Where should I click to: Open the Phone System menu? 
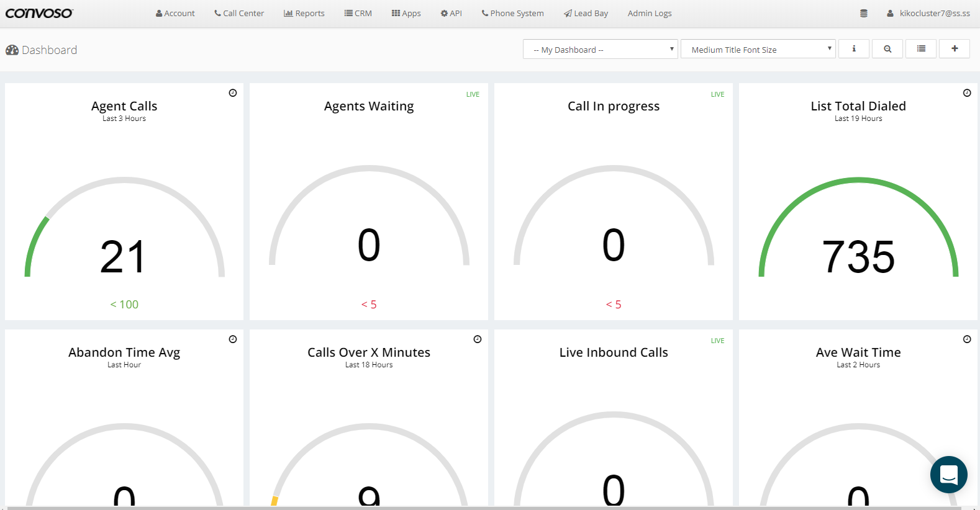click(513, 13)
